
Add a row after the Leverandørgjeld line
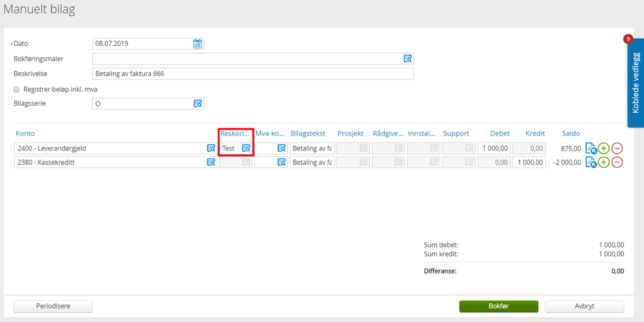(x=603, y=148)
